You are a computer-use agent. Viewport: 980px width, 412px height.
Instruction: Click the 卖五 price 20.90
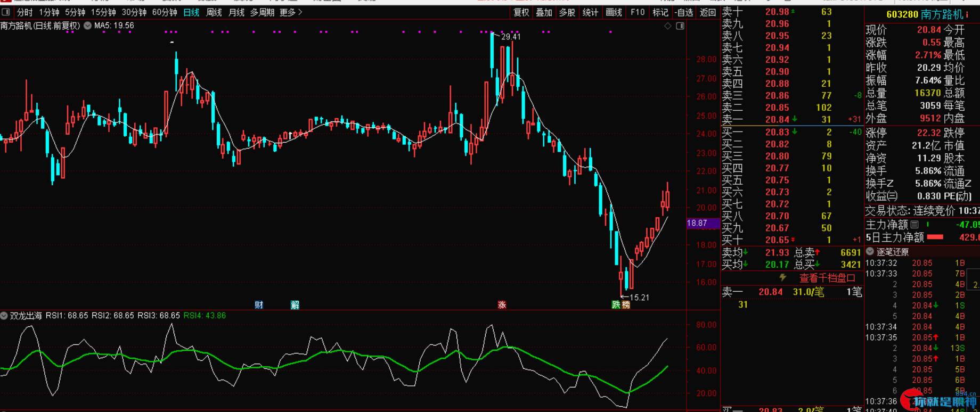click(x=778, y=72)
